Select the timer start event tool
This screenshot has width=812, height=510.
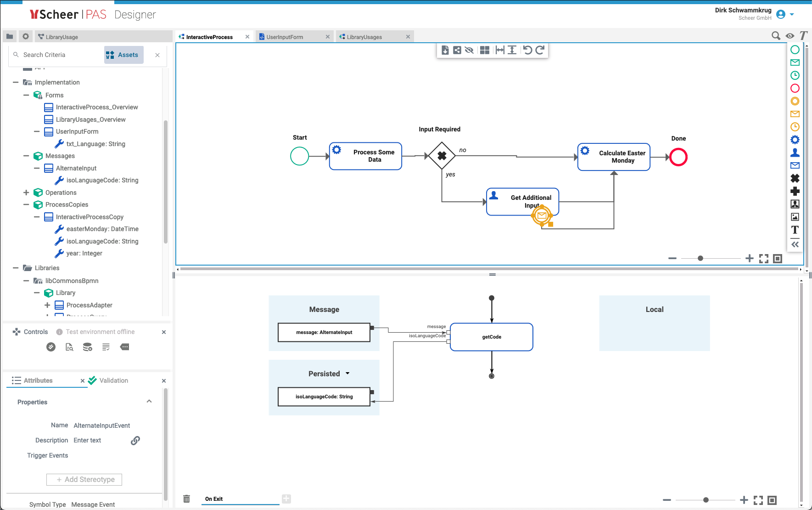tap(795, 75)
